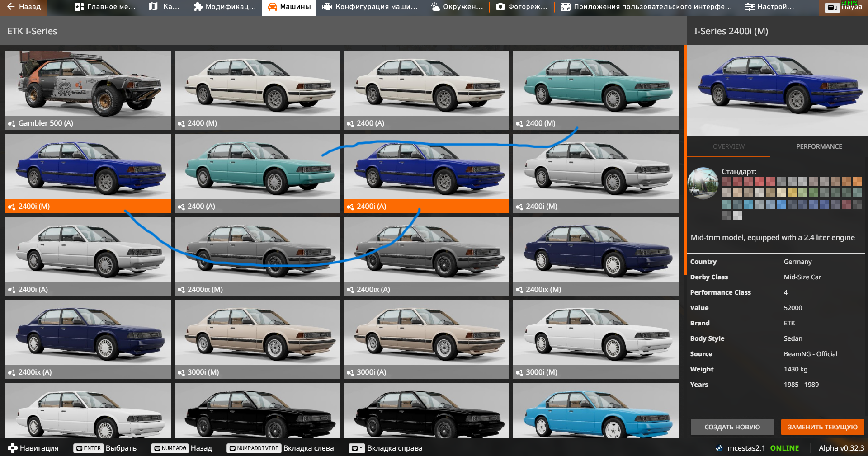Select highlighted blue 2400i (M) tile
The height and width of the screenshot is (456, 868).
pos(88,174)
